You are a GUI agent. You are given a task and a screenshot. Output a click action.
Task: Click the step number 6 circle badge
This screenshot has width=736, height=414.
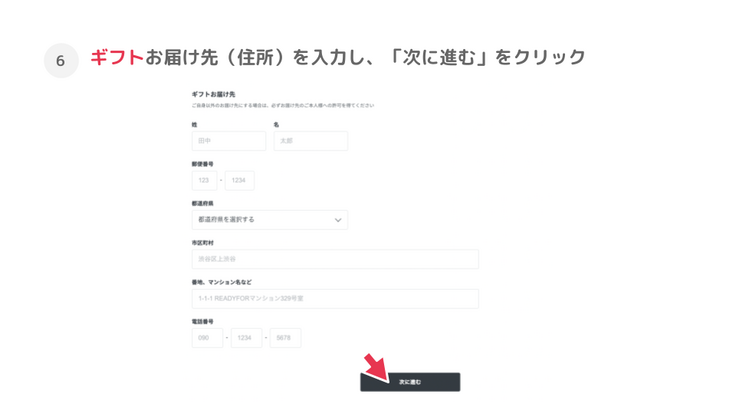pyautogui.click(x=61, y=61)
